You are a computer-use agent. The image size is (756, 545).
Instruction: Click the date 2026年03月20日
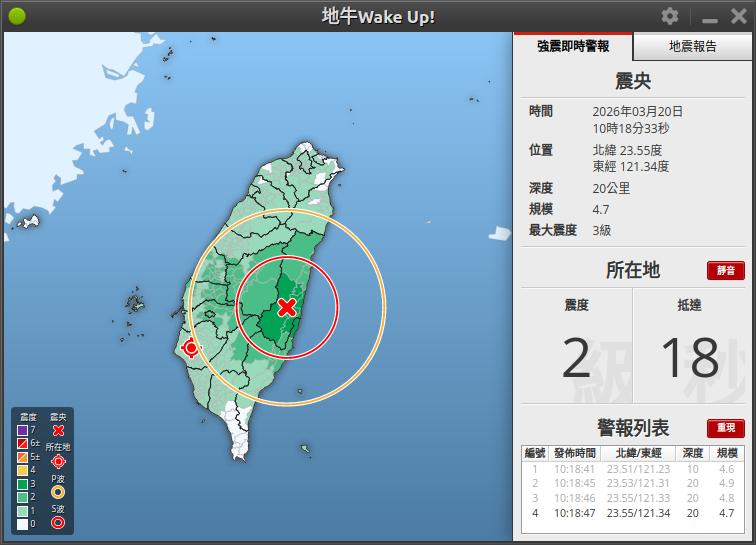click(x=637, y=111)
